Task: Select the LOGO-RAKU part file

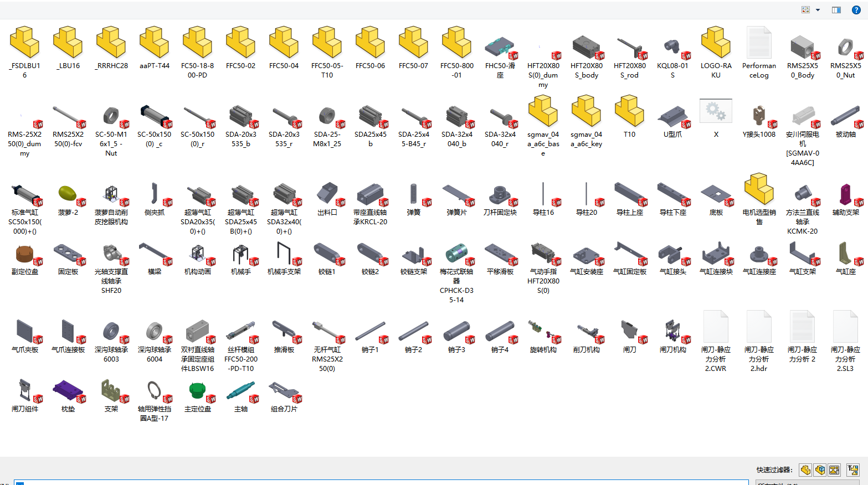Action: pyautogui.click(x=716, y=53)
